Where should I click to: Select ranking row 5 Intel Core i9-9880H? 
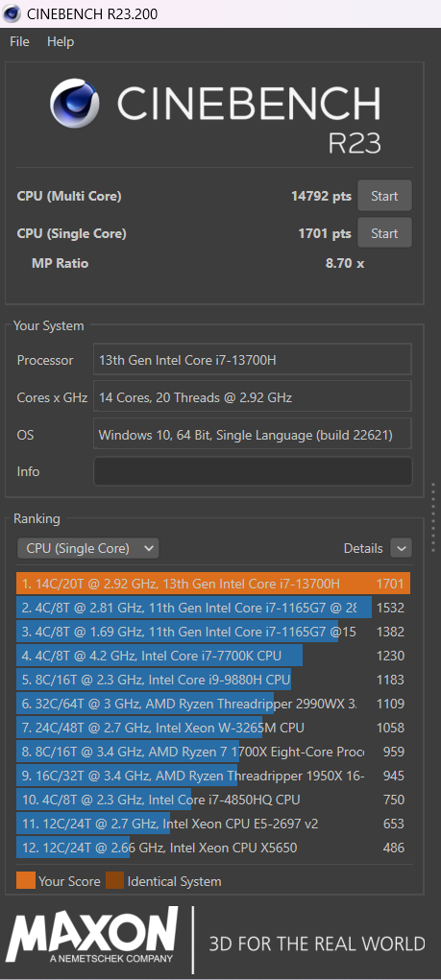tap(213, 680)
